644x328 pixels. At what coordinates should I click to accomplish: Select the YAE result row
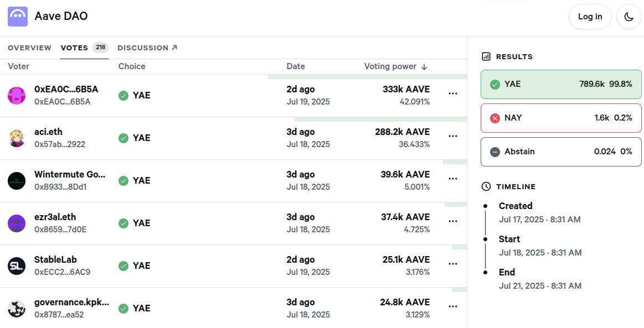pyautogui.click(x=561, y=84)
